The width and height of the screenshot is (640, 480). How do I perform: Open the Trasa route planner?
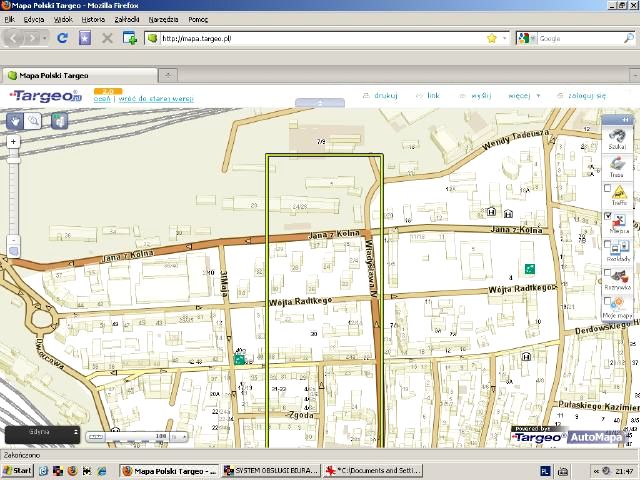pos(617,167)
